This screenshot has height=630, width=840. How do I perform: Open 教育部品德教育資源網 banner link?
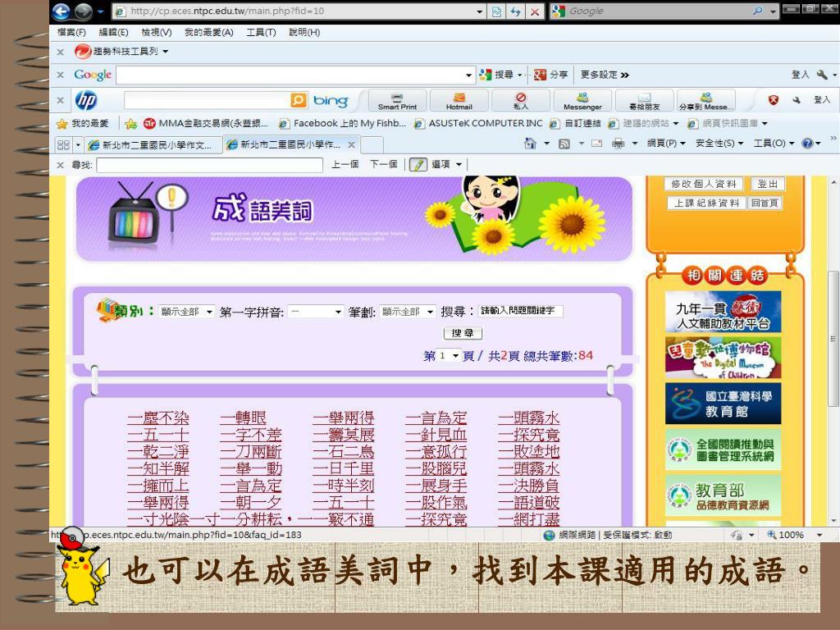click(x=723, y=496)
